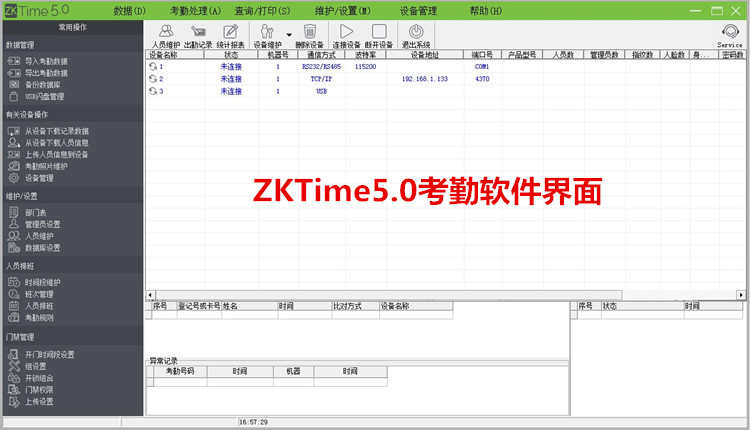Open the 帮助(H) menu

point(486,11)
